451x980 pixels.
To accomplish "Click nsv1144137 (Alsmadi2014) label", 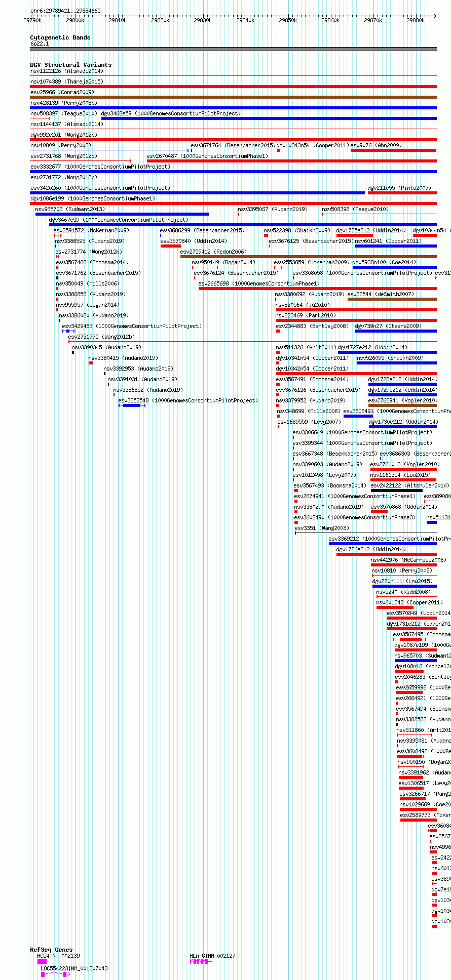I will tap(66, 124).
